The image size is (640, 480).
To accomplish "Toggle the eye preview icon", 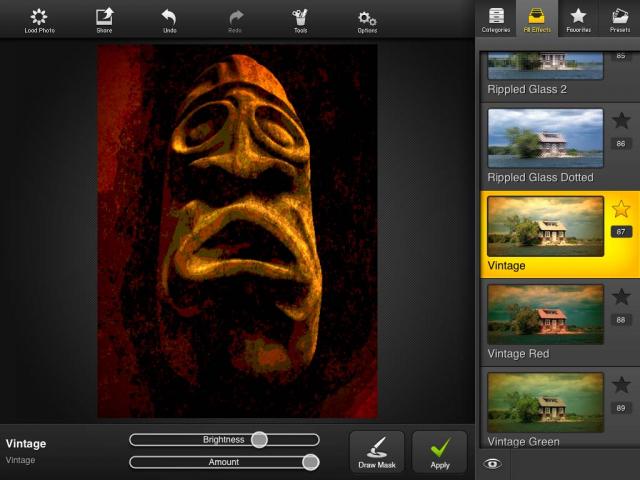I will [x=492, y=463].
